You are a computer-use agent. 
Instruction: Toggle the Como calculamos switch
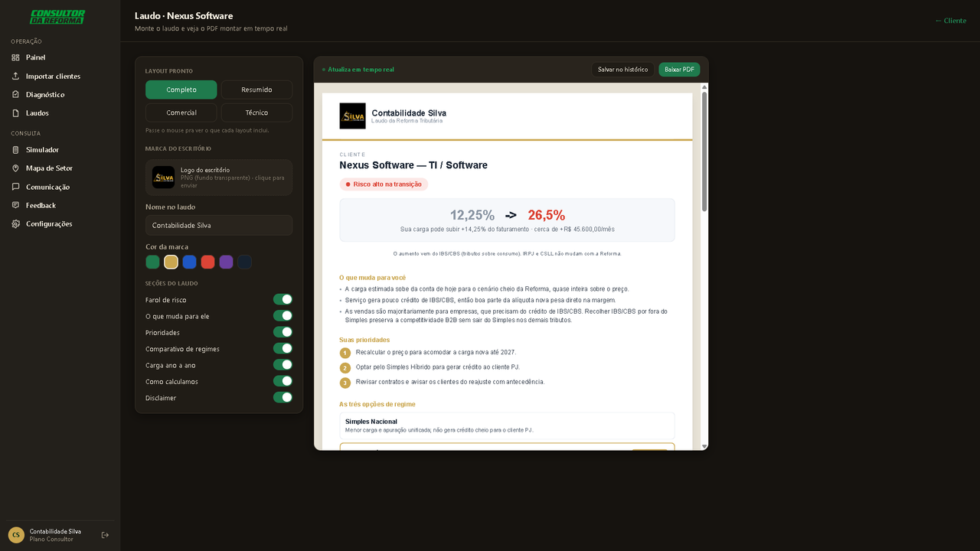(283, 381)
